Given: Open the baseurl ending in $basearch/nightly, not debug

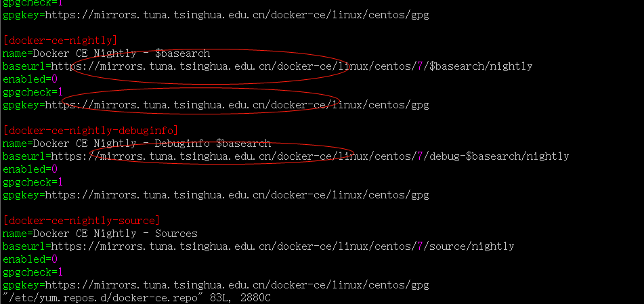Looking at the screenshot, I should [292, 66].
